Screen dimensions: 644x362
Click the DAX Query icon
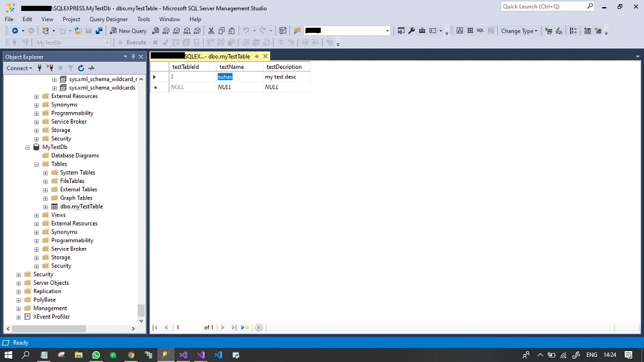point(198,31)
